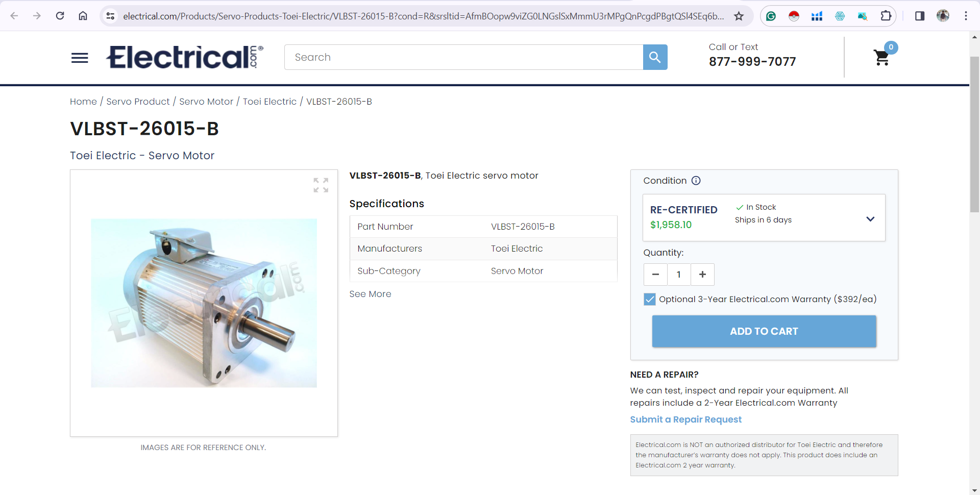This screenshot has width=980, height=495.
Task: Open the Extensions puzzle icon
Action: 886,16
